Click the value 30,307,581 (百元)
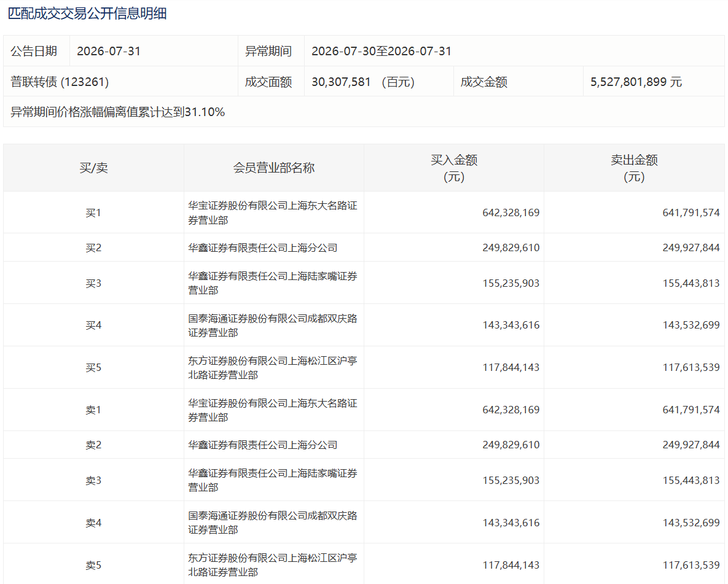The width and height of the screenshot is (728, 584). point(363,82)
